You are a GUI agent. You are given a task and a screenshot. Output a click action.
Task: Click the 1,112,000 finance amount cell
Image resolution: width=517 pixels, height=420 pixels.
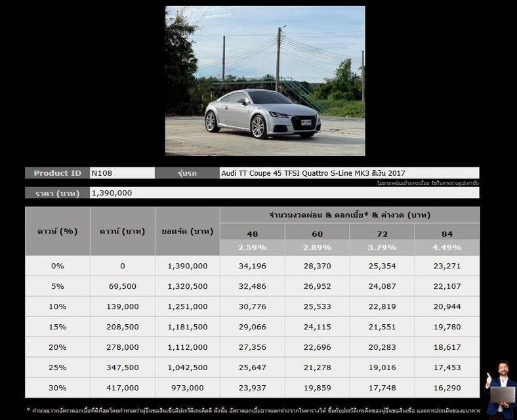[187, 347]
